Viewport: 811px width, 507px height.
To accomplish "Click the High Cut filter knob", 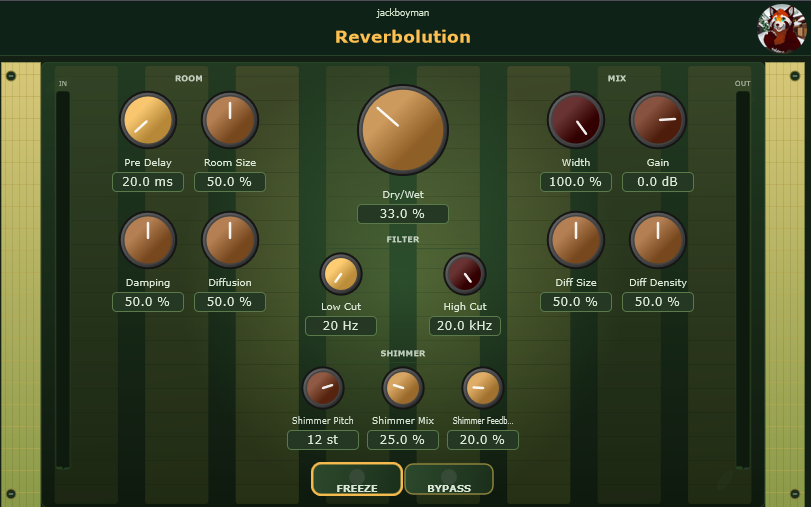I will (x=464, y=274).
